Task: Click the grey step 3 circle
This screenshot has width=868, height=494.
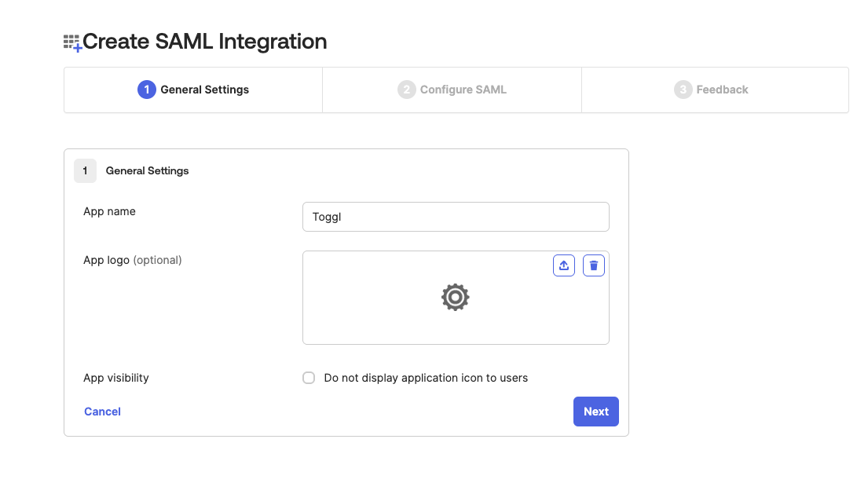Action: (683, 90)
